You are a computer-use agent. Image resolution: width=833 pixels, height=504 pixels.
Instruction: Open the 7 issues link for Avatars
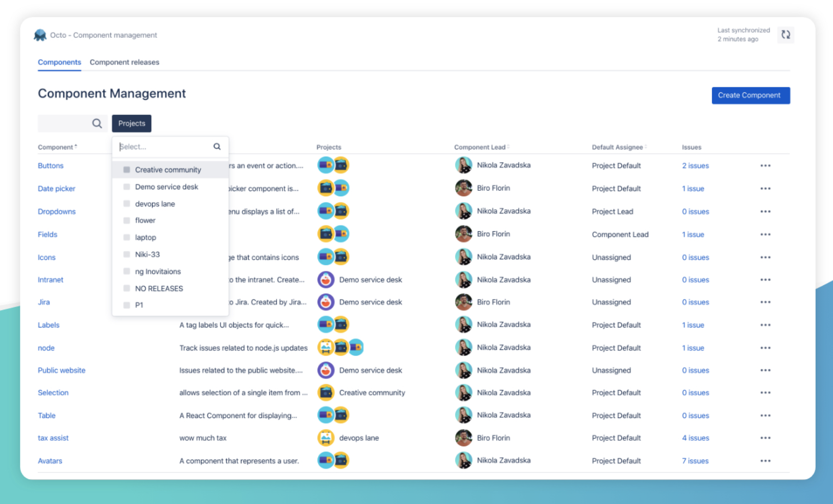tap(695, 461)
